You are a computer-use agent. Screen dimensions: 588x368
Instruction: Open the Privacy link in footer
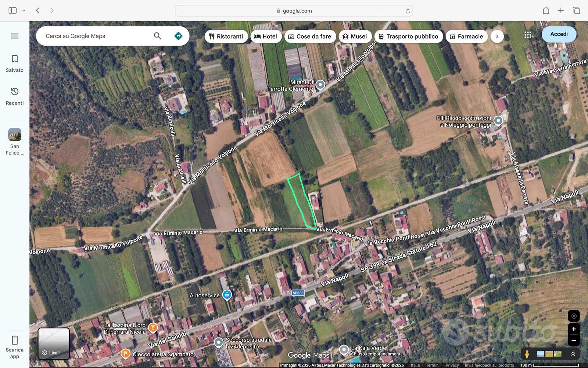[x=452, y=365]
